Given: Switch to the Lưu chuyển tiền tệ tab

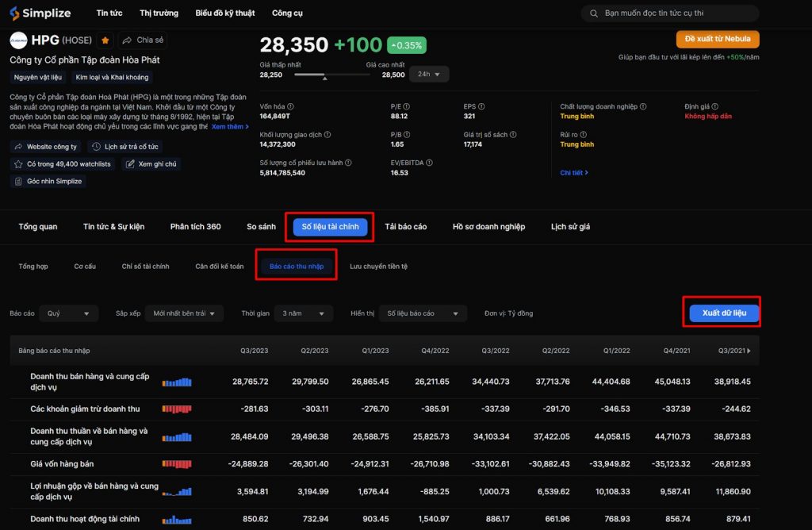Looking at the screenshot, I should coord(378,267).
